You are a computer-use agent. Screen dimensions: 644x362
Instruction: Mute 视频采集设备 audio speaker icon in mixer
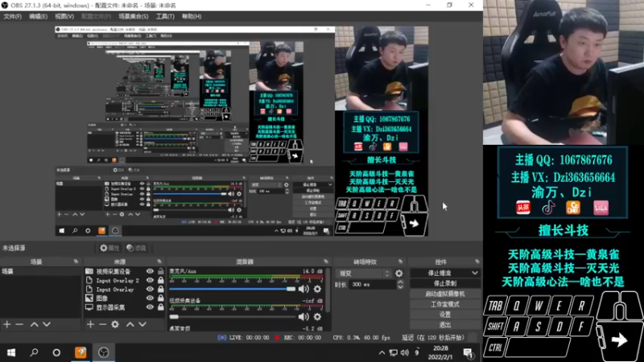[303, 316]
